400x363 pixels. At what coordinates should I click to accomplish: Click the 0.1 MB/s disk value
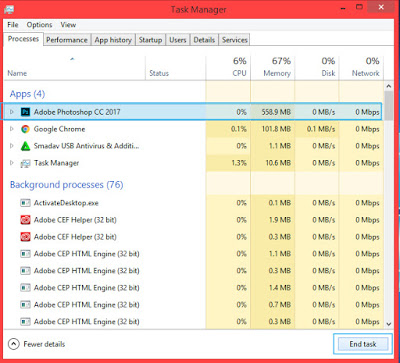click(x=321, y=129)
